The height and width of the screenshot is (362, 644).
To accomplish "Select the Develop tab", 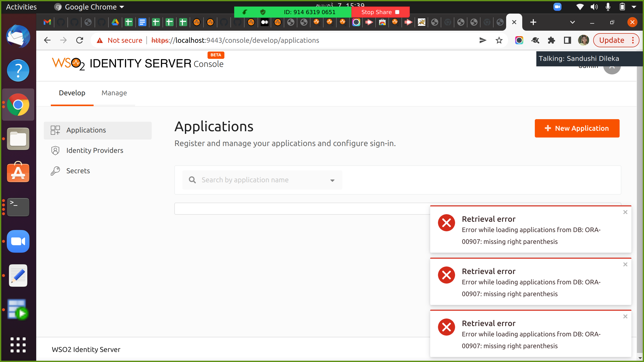I will (x=72, y=93).
